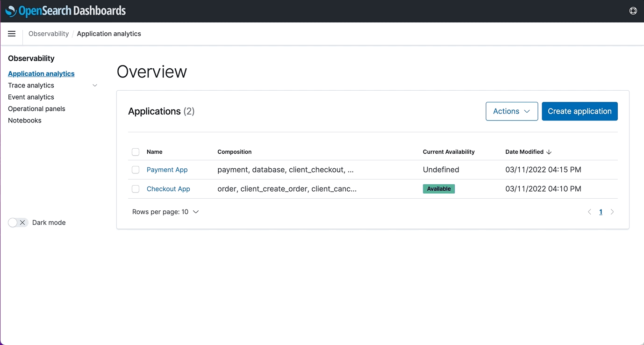Open Event analytics in sidebar
The height and width of the screenshot is (345, 644).
pyautogui.click(x=31, y=97)
